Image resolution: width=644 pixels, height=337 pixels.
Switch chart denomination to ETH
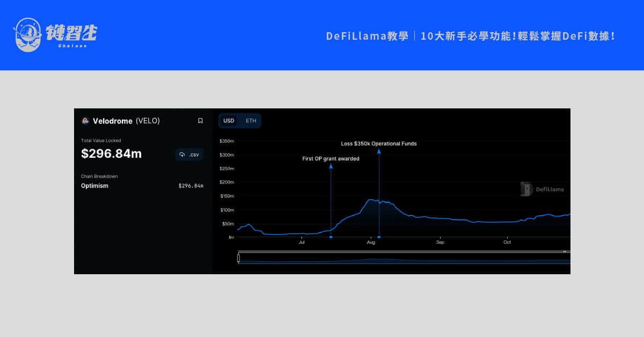(251, 121)
